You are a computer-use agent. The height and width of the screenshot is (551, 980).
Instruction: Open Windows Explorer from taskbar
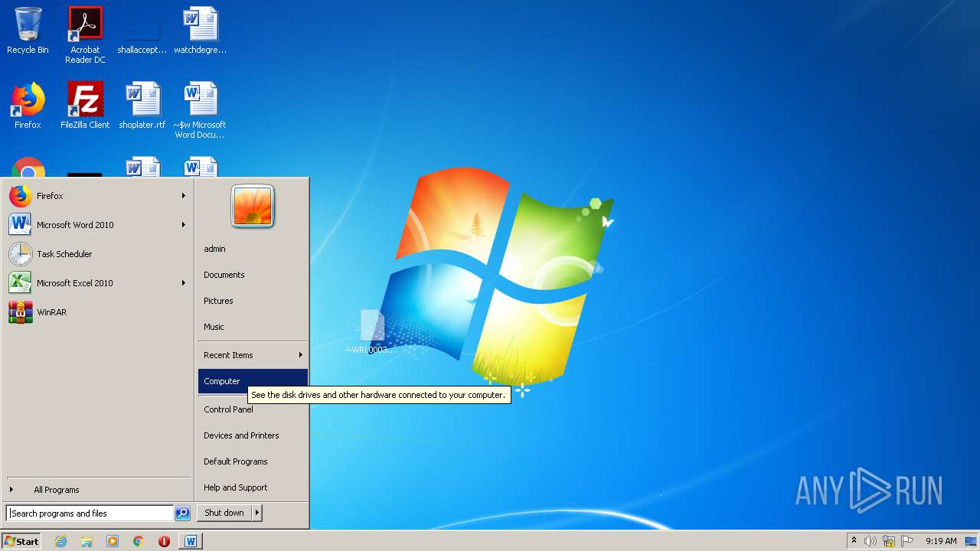87,541
